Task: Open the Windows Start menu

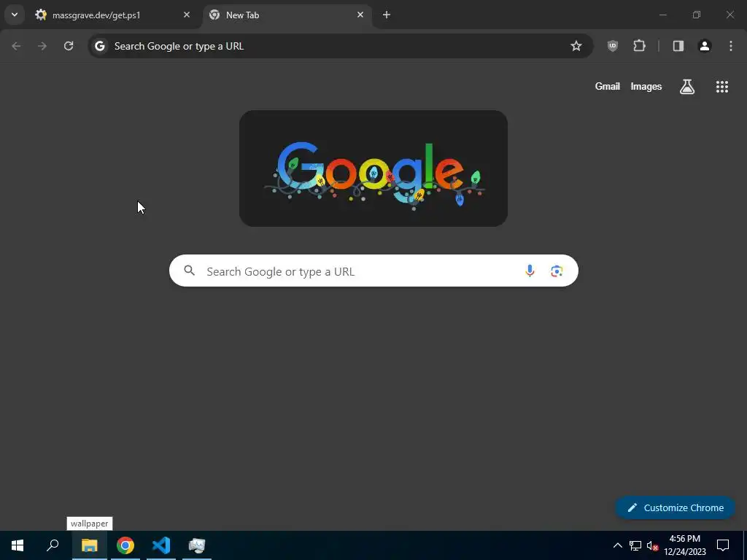Action: [18, 545]
